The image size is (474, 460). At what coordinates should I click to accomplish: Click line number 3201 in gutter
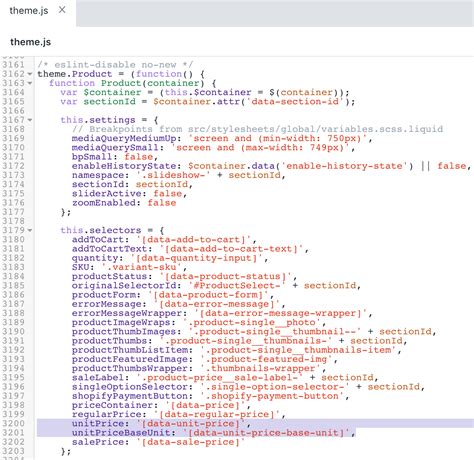pos(13,433)
